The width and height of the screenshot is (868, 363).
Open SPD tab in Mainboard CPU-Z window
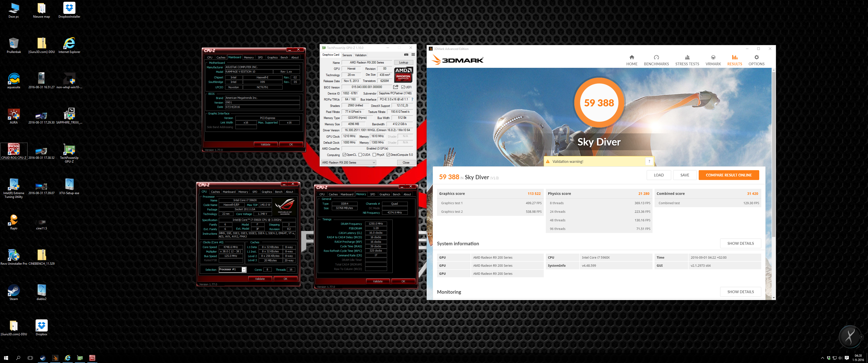click(x=260, y=57)
